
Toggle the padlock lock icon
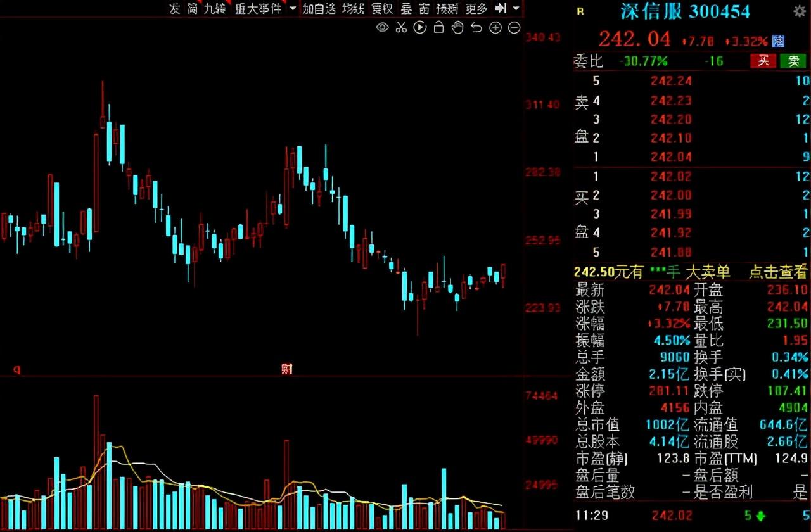point(438,27)
